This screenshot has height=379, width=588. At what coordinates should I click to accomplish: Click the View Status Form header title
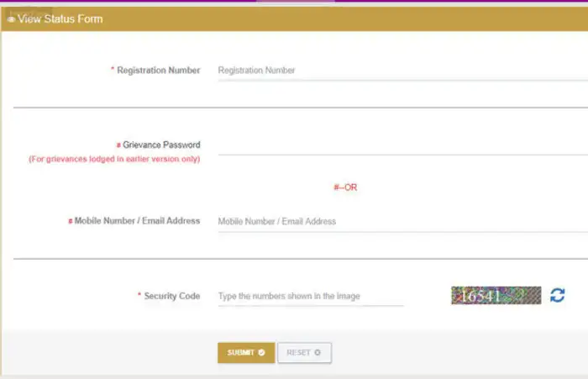[x=60, y=18]
